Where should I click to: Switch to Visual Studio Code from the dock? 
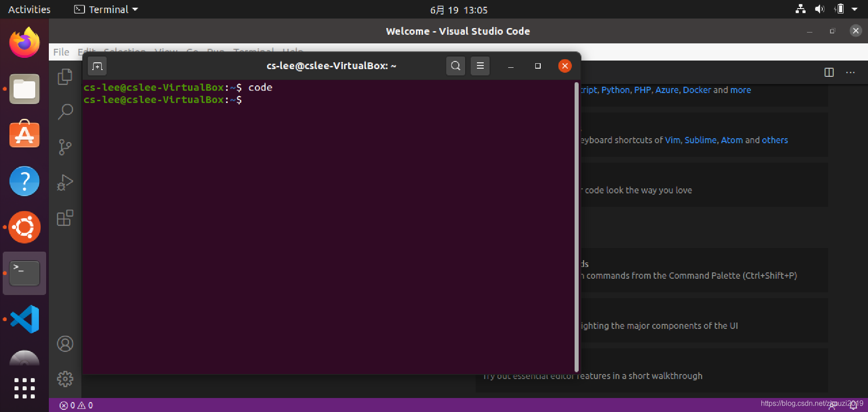point(24,319)
